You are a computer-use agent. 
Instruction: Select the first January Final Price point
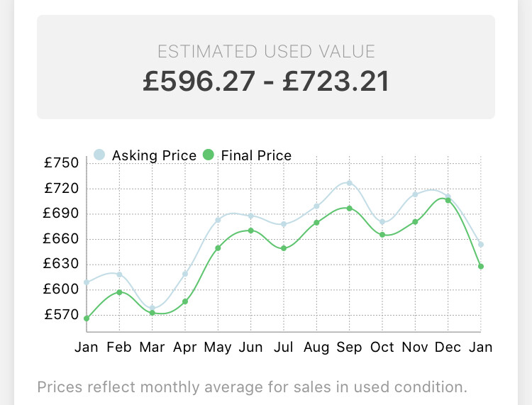[87, 318]
